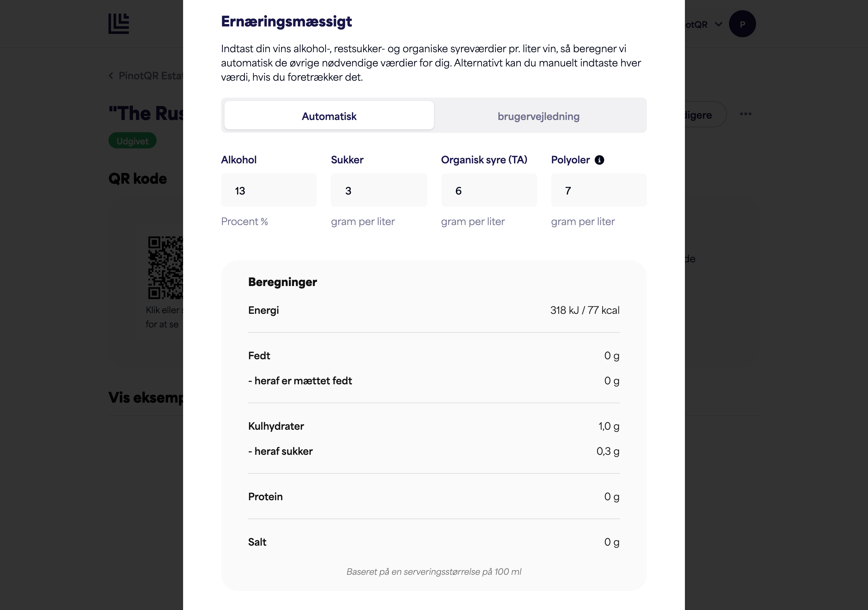Click the Vis eksempel section heading
Image resolution: width=868 pixels, height=610 pixels.
(x=146, y=398)
